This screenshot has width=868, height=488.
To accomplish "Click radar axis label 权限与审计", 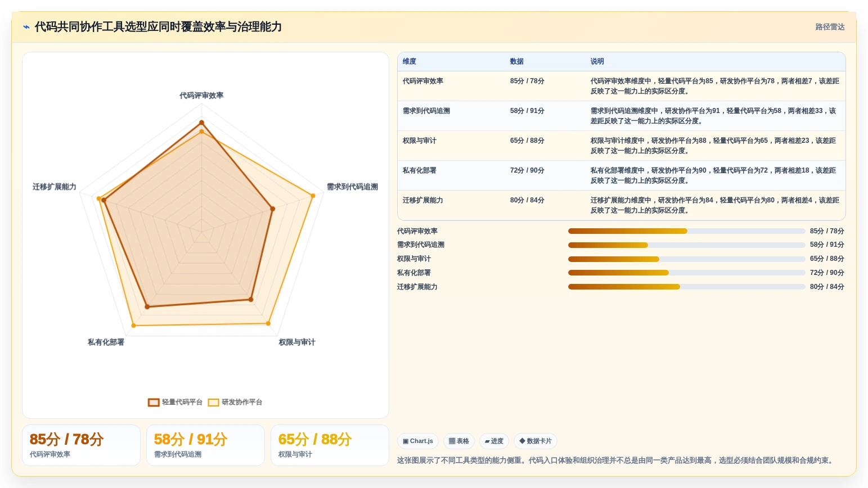I will [297, 342].
